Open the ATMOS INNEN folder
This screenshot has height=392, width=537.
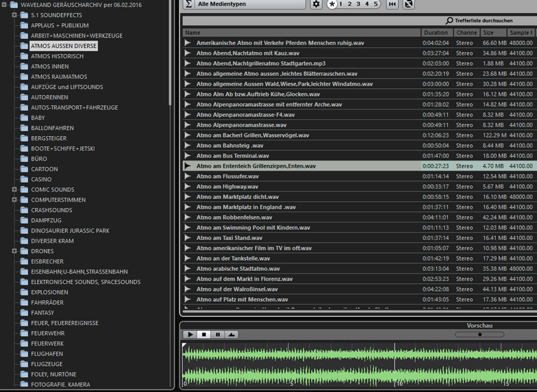[x=49, y=66]
